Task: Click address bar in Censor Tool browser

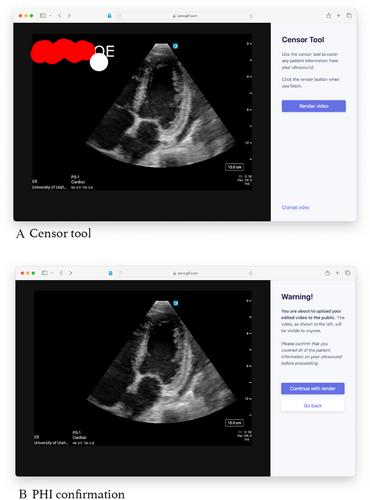Action: pyautogui.click(x=185, y=16)
